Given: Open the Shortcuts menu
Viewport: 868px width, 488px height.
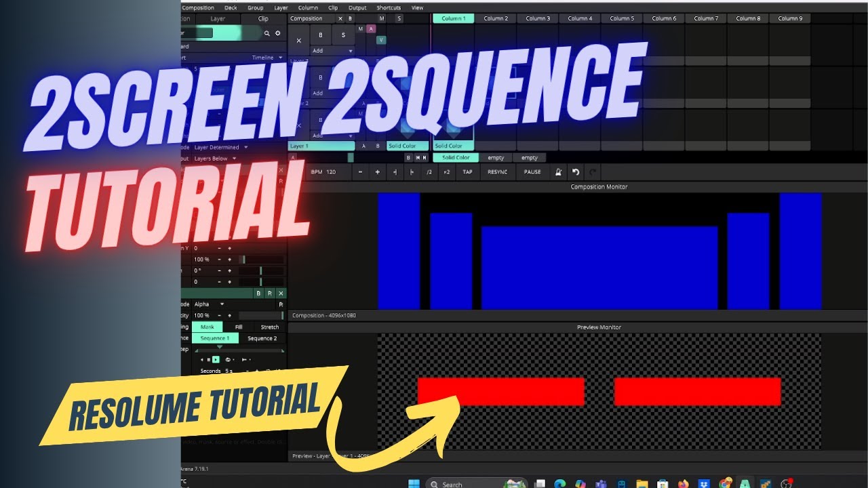Looking at the screenshot, I should pos(389,7).
